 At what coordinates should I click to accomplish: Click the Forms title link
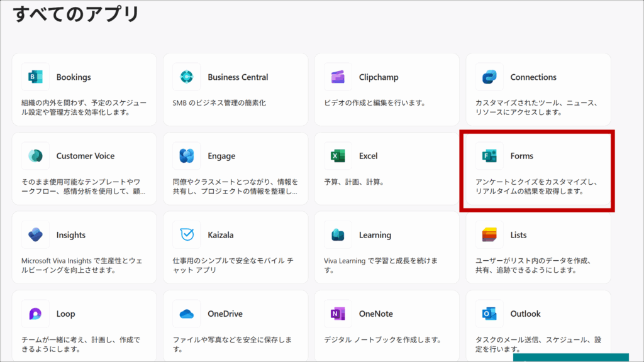pyautogui.click(x=521, y=156)
